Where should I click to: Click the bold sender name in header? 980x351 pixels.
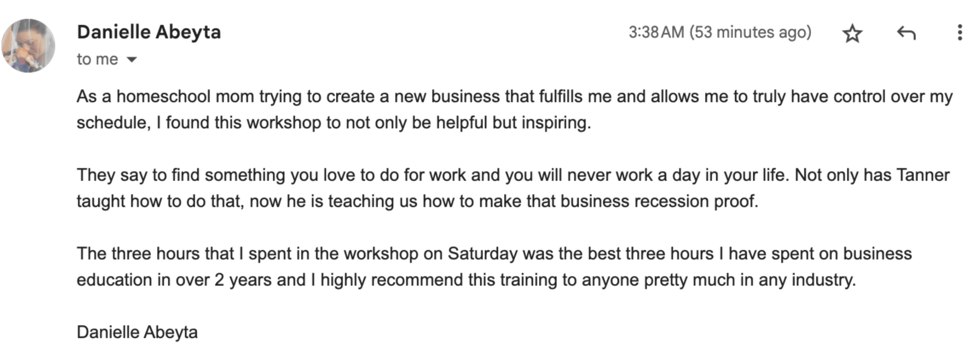pos(149,32)
